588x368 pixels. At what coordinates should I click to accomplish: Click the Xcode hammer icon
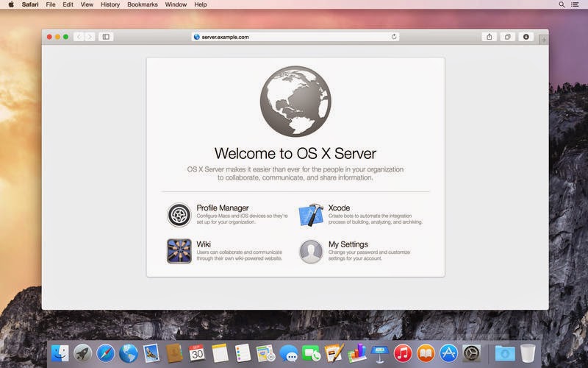[x=311, y=215]
